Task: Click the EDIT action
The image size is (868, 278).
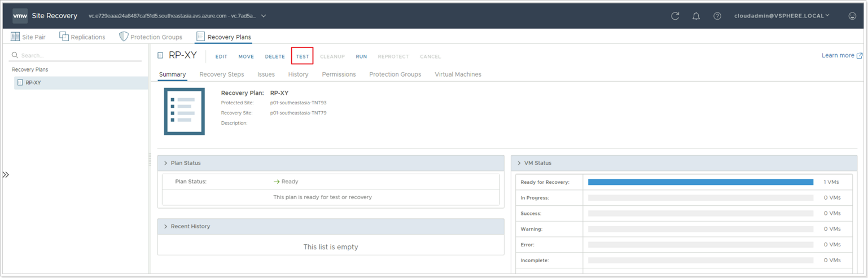Action: [x=221, y=56]
